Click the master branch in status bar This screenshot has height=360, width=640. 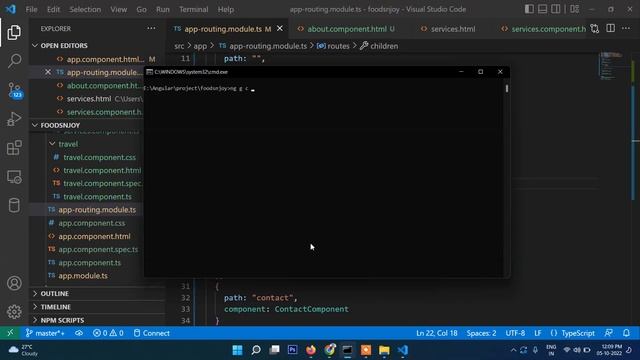(45, 333)
